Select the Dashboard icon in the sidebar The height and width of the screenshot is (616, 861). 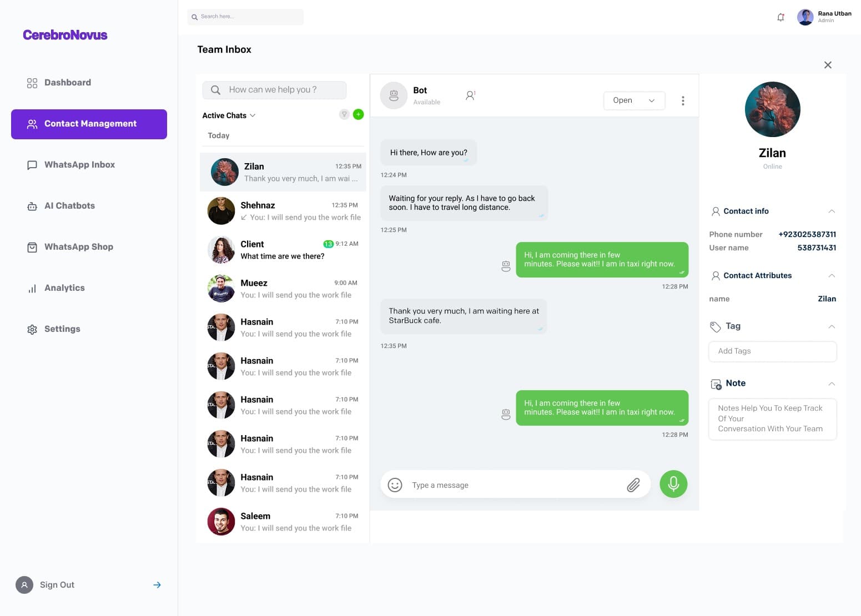click(x=32, y=83)
